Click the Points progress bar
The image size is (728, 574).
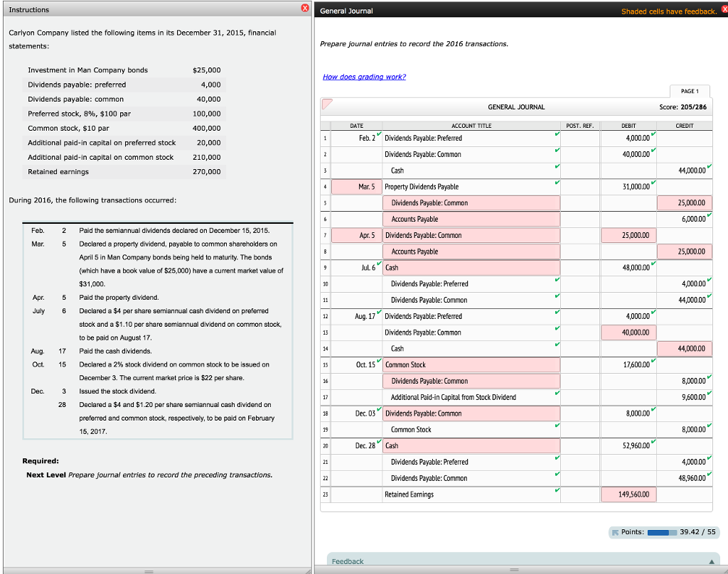662,532
